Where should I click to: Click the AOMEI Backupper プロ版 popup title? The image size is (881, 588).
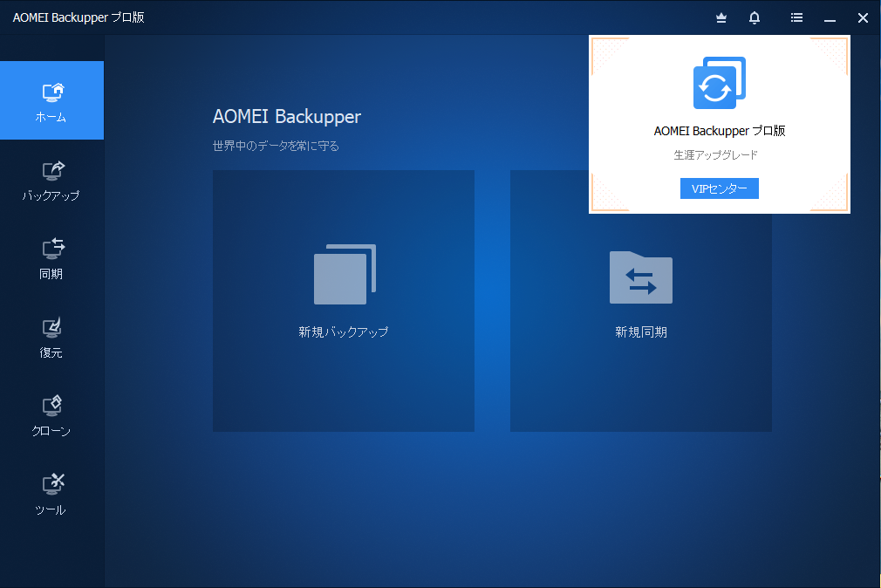click(x=719, y=131)
